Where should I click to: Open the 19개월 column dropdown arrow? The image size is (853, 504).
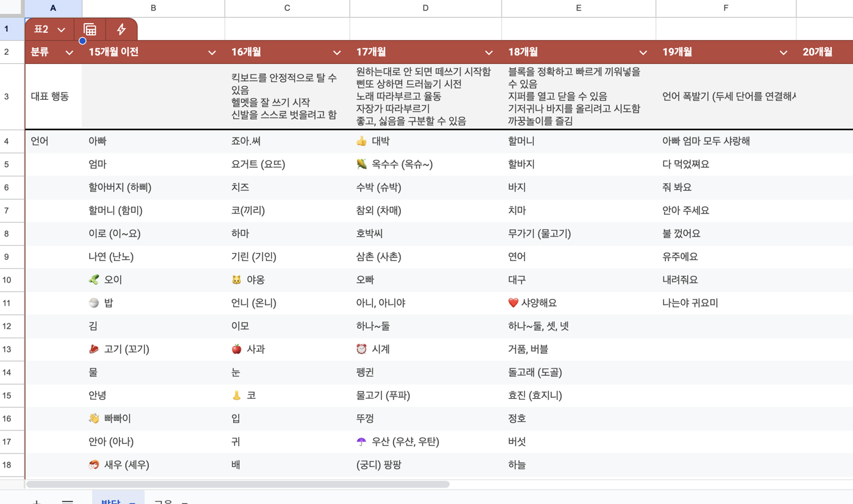click(x=783, y=53)
